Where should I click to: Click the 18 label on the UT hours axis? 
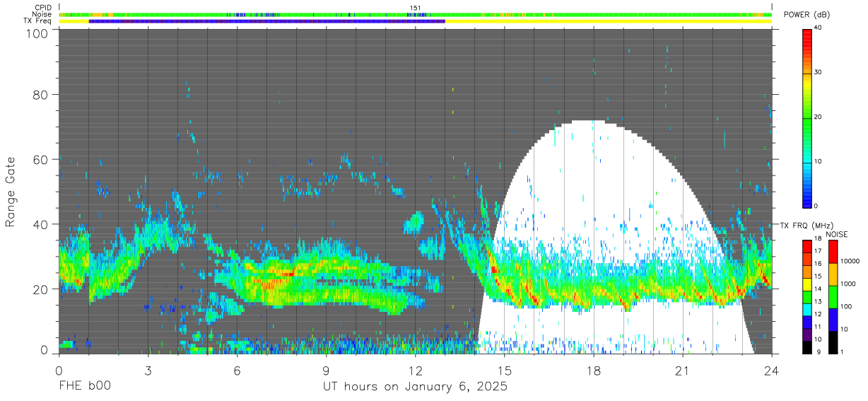pyautogui.click(x=594, y=370)
